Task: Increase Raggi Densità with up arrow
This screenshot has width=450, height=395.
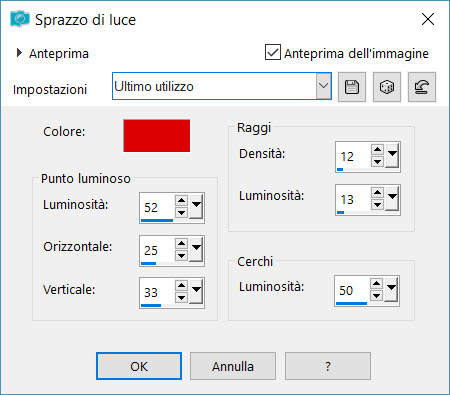Action: point(377,149)
